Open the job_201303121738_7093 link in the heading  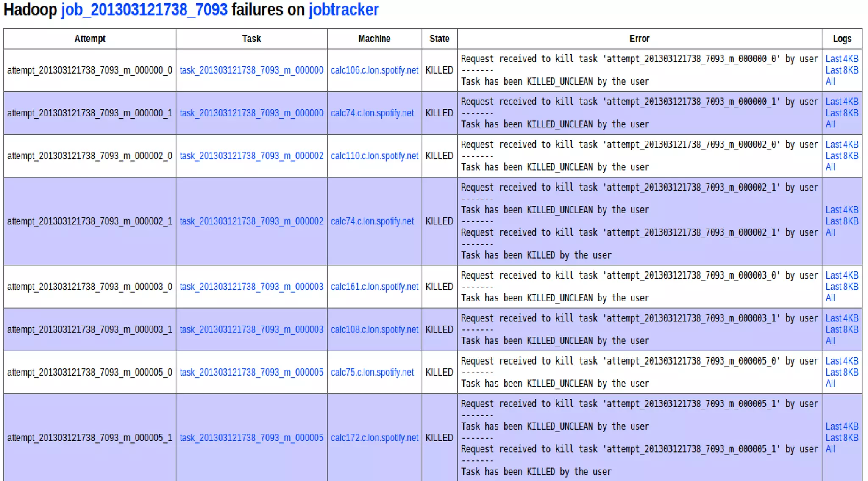[144, 10]
